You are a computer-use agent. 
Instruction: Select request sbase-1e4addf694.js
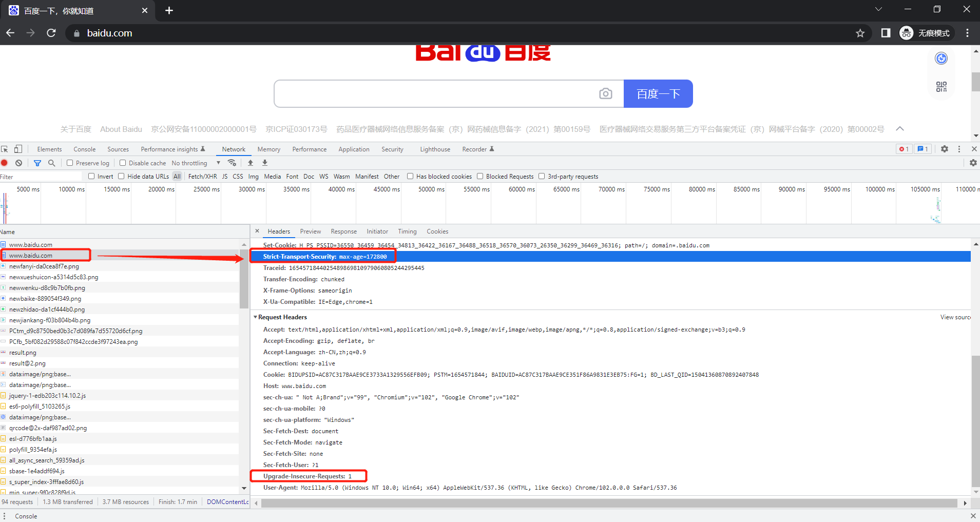120,471
